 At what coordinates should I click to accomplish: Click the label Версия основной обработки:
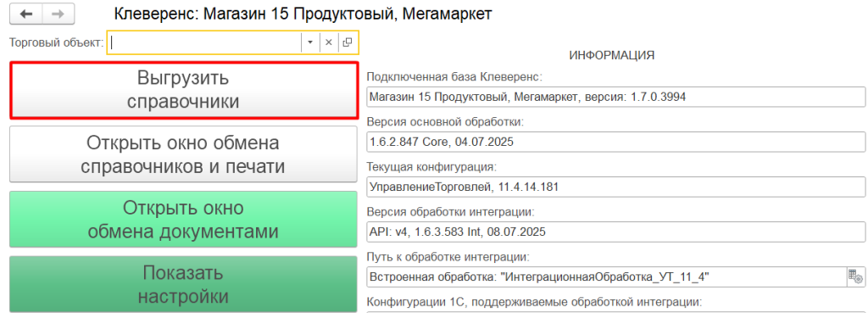[x=445, y=122]
